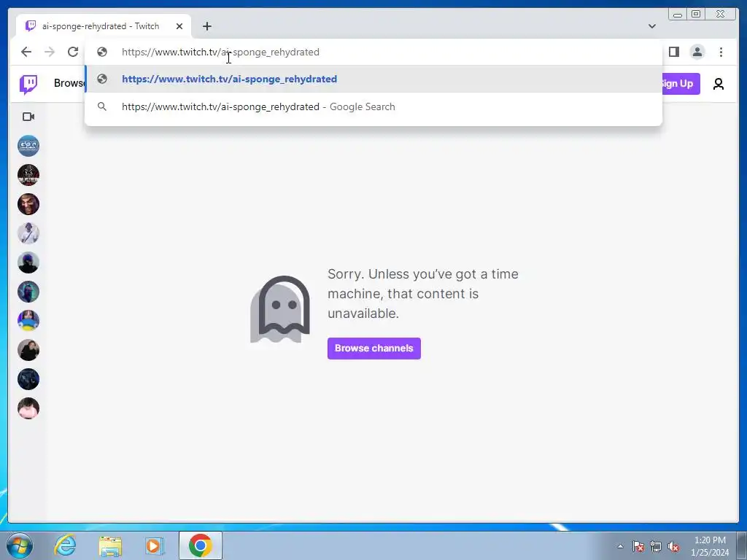
Task: Open Chrome three-dot menu
Action: tap(721, 52)
